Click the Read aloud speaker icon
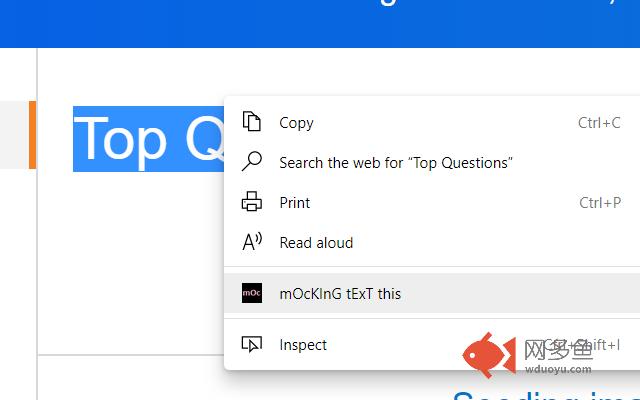Viewport: 640px width, 400px height. (252, 242)
